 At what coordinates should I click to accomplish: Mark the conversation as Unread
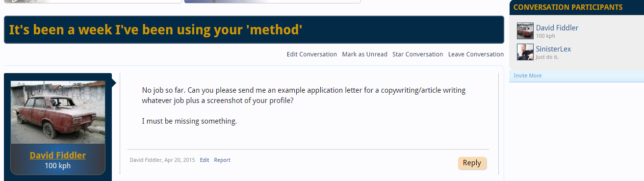pos(365,54)
